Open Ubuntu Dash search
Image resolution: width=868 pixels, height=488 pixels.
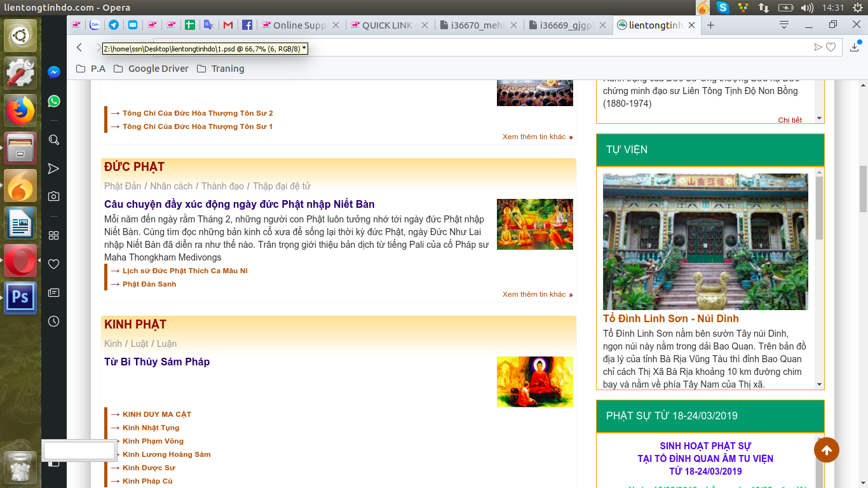[x=20, y=36]
